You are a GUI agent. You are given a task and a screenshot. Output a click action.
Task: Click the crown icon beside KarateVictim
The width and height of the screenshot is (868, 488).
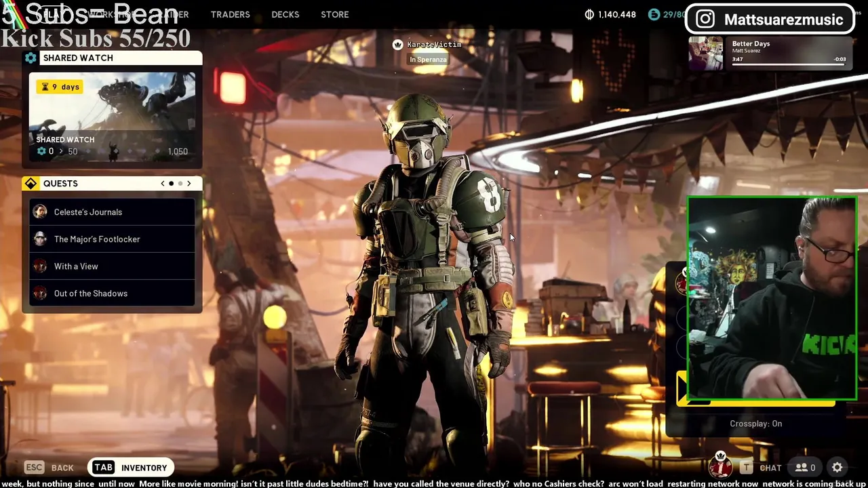[x=398, y=45]
